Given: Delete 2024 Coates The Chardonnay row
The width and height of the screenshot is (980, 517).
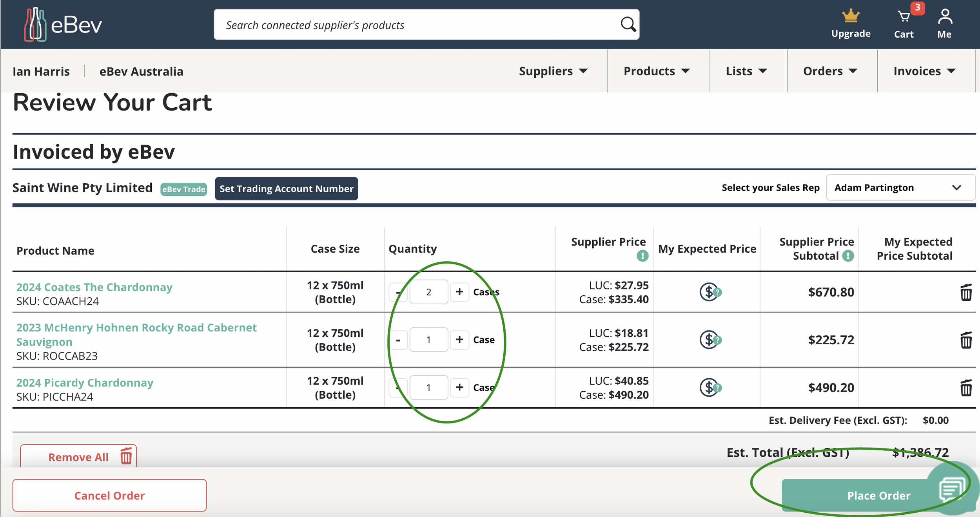Looking at the screenshot, I should (x=966, y=293).
